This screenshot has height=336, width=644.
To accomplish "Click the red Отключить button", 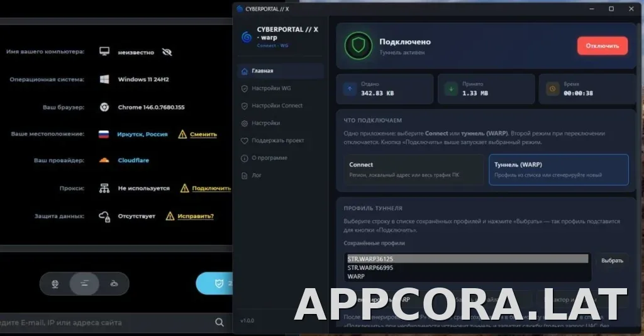I will click(x=602, y=45).
